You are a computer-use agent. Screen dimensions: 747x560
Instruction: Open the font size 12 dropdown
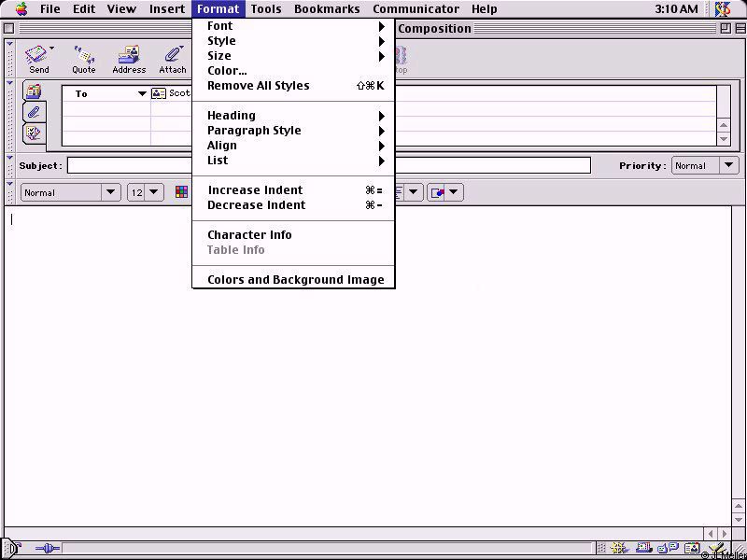pos(146,192)
